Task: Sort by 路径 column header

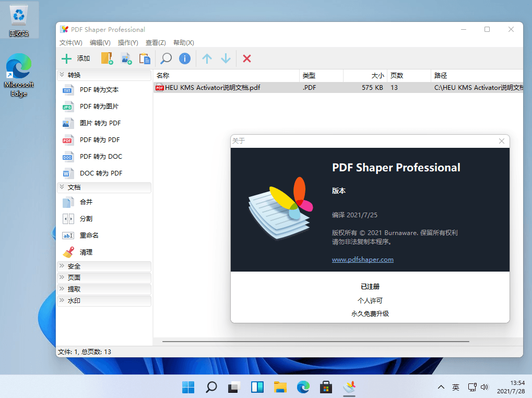Action: 477,76
